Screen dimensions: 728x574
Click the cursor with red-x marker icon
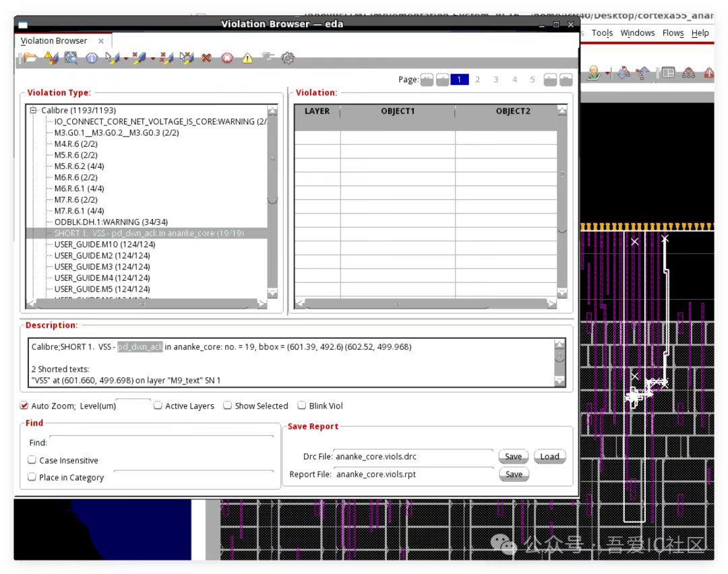(187, 58)
